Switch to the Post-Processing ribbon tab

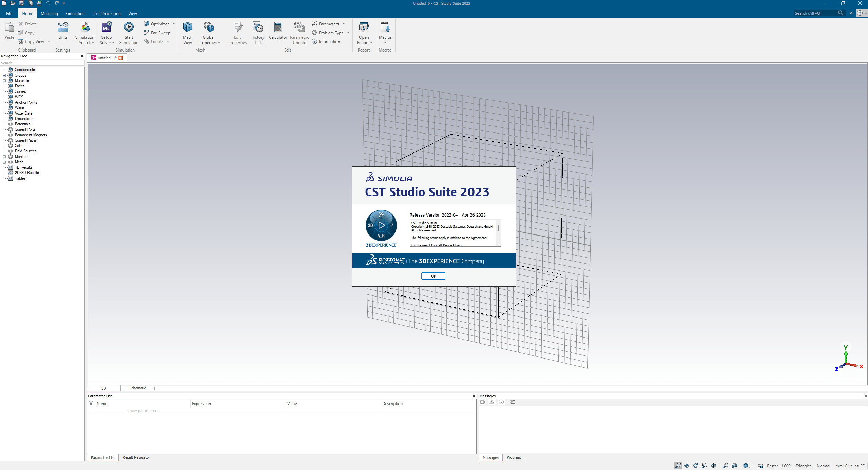pos(106,14)
